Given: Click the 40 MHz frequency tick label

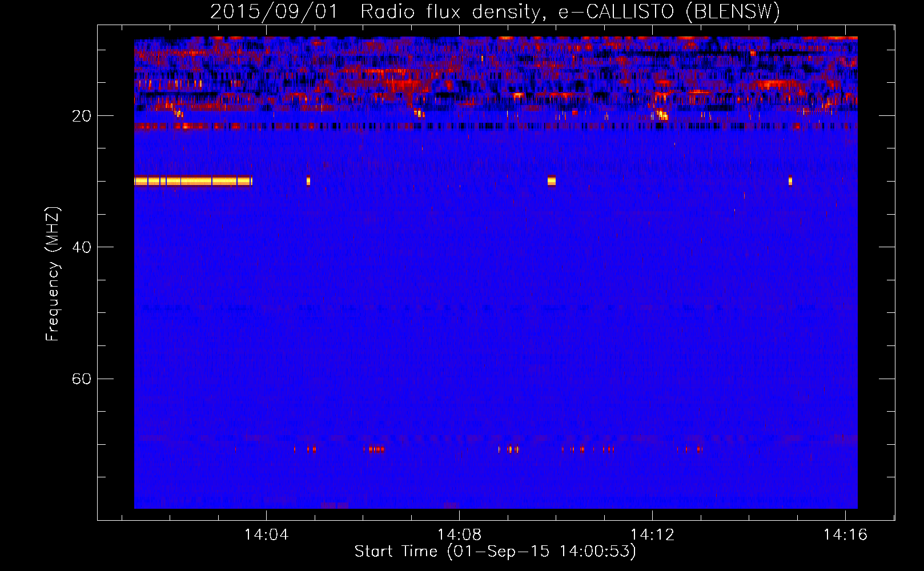Looking at the screenshot, I should [x=82, y=247].
